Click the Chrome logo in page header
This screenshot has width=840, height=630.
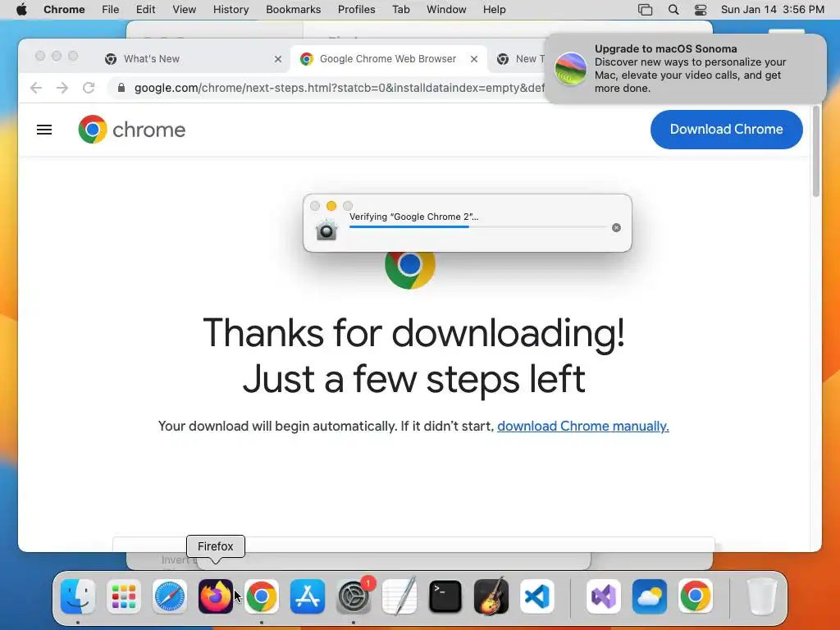click(132, 130)
